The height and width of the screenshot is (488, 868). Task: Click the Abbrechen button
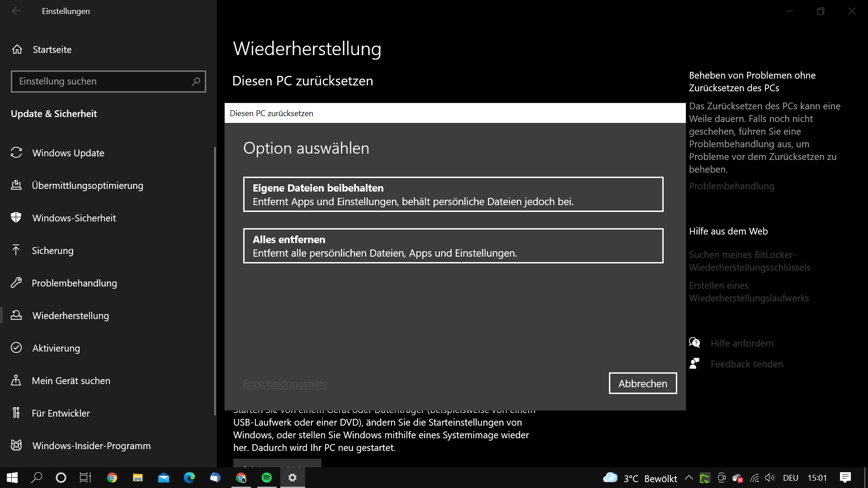tap(642, 383)
